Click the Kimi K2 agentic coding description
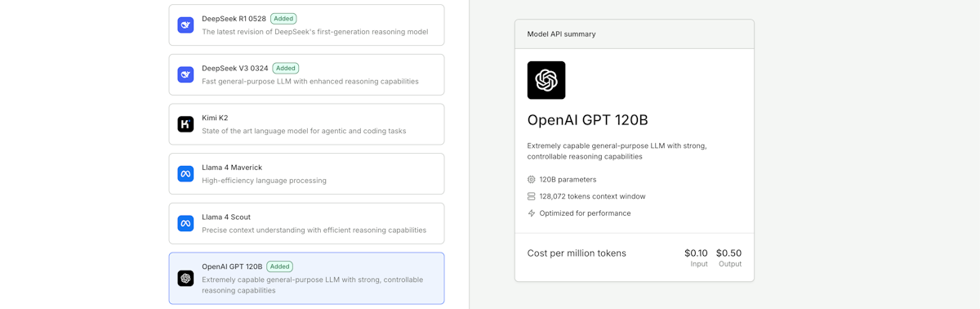The height and width of the screenshot is (309, 980). pyautogui.click(x=304, y=131)
